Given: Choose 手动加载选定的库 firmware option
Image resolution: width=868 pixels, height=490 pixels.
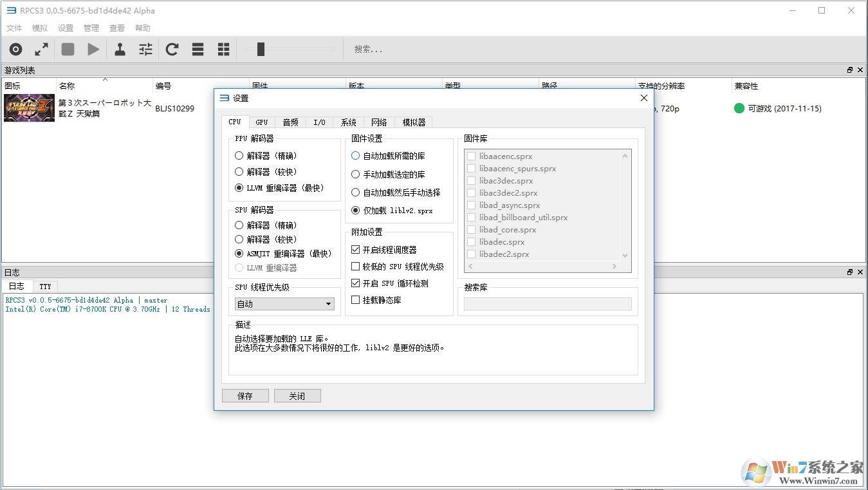Looking at the screenshot, I should pyautogui.click(x=356, y=174).
